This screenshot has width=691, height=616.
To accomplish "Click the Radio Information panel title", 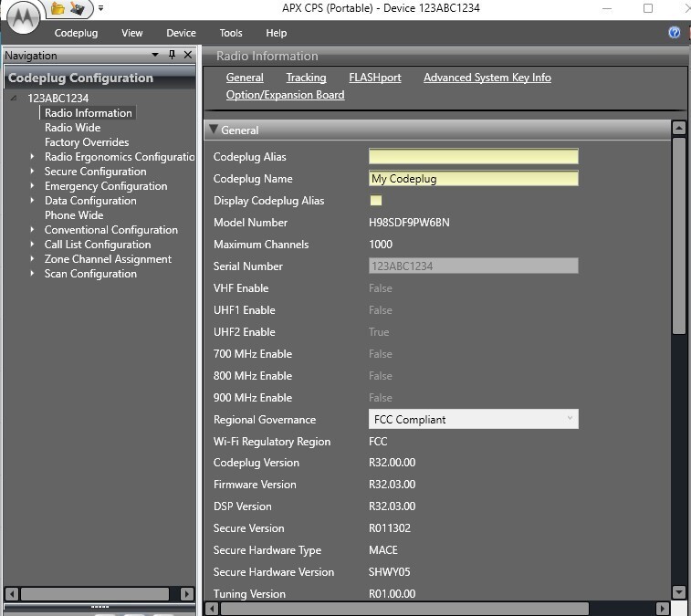I will 267,56.
